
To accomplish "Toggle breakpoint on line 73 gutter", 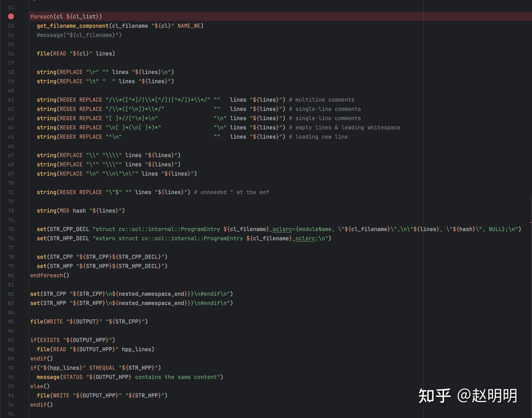I will coord(11,211).
